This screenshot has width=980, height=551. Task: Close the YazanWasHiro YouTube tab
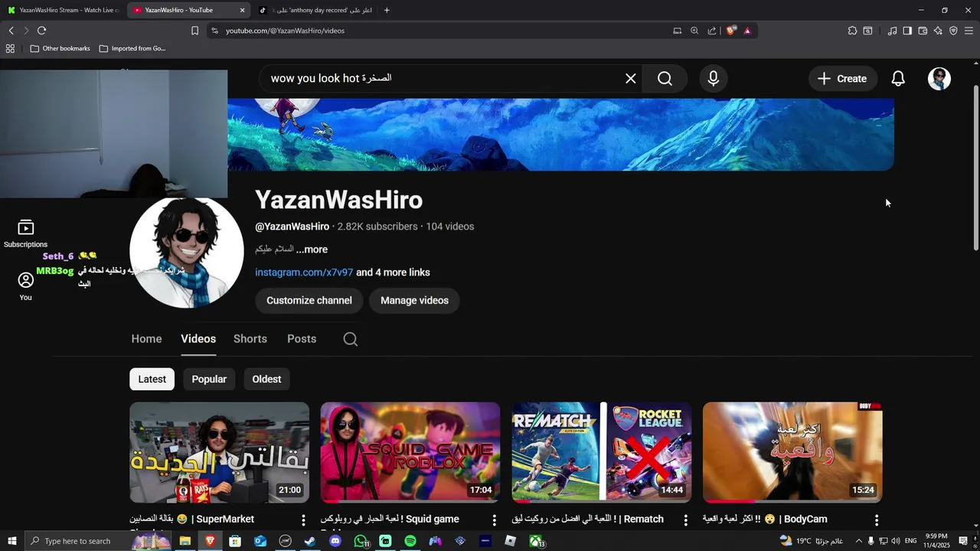(x=242, y=10)
